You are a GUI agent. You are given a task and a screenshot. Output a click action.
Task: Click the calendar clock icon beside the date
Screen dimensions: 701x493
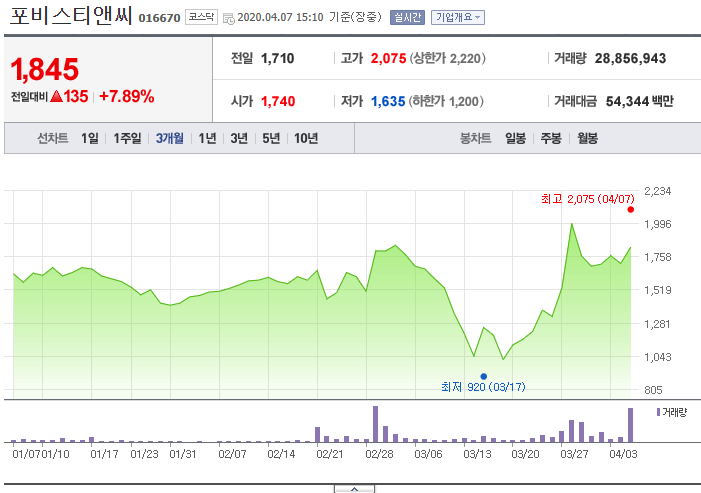point(228,19)
